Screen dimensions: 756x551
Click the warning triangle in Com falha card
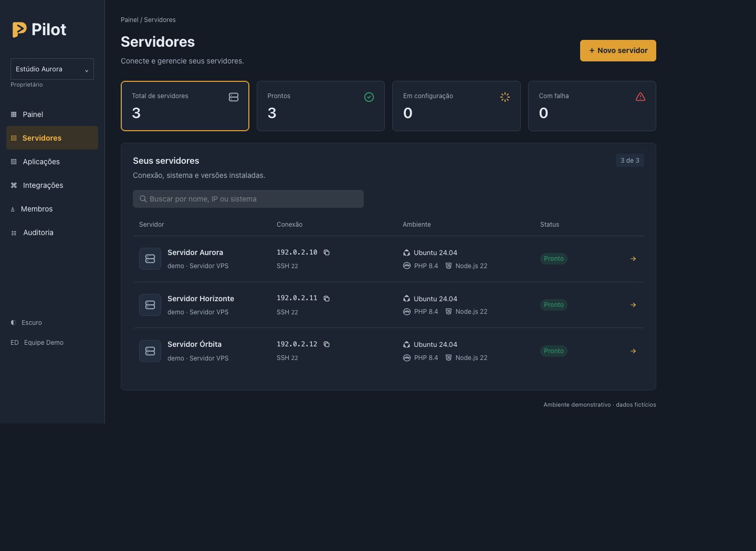pos(640,97)
